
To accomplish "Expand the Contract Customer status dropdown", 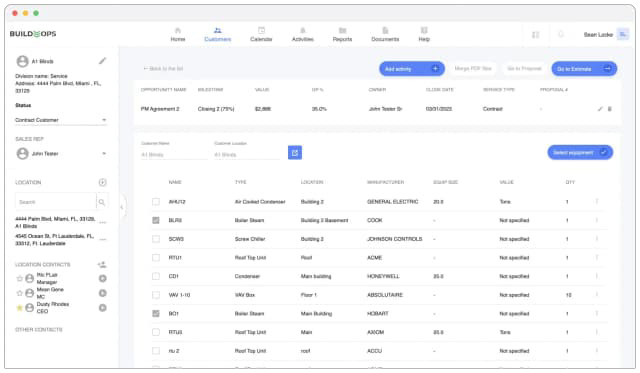I will tap(104, 120).
